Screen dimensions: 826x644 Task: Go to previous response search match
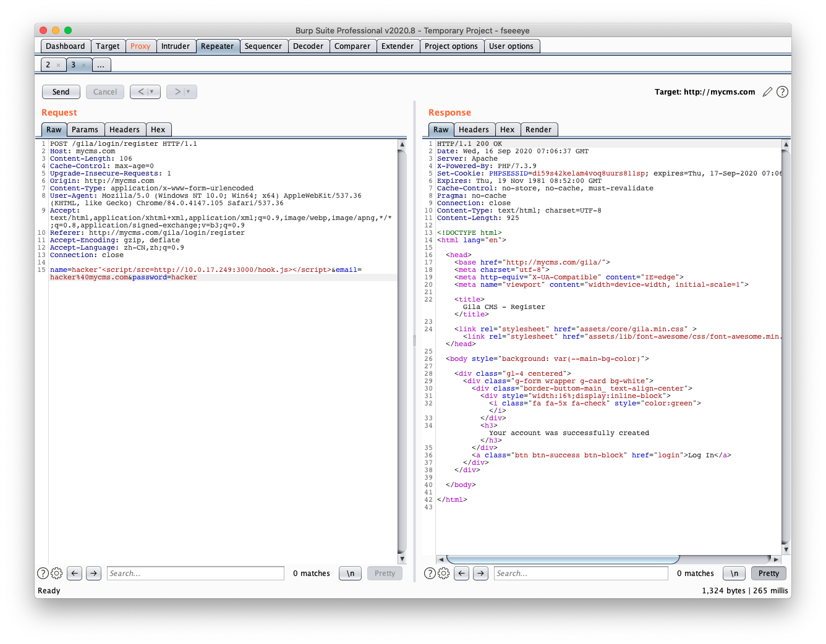[x=462, y=574]
